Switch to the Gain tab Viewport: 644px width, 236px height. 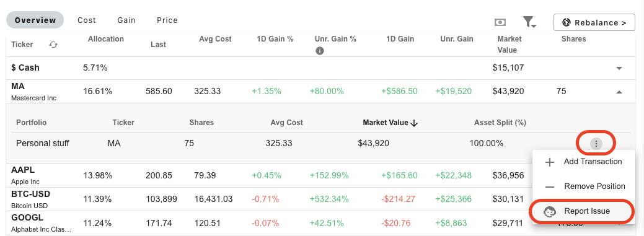point(126,20)
